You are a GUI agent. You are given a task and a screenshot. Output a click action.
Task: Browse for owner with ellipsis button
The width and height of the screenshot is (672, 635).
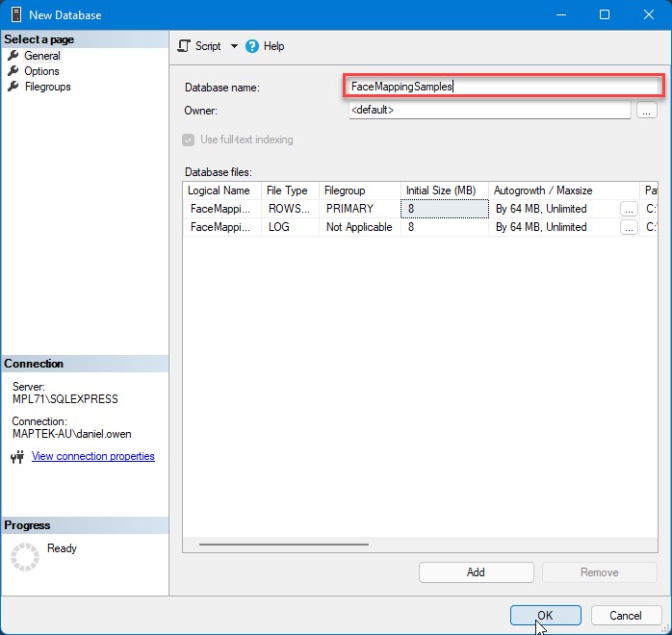(x=646, y=111)
